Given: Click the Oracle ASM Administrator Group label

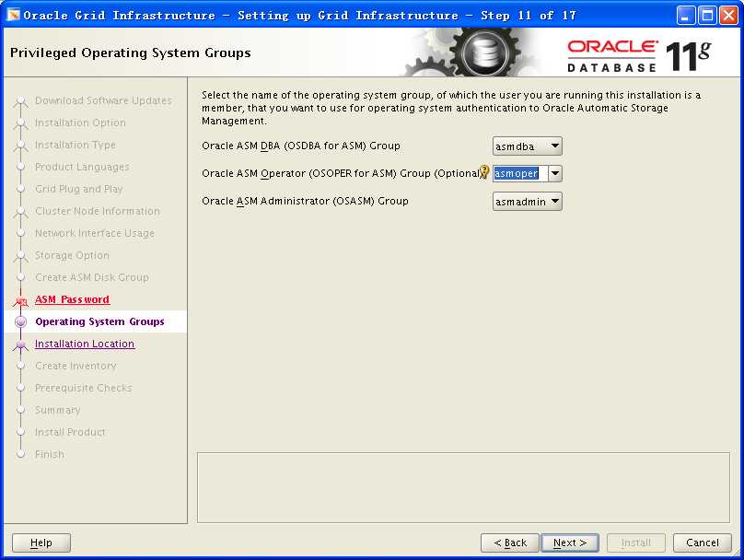Looking at the screenshot, I should click(x=305, y=201).
